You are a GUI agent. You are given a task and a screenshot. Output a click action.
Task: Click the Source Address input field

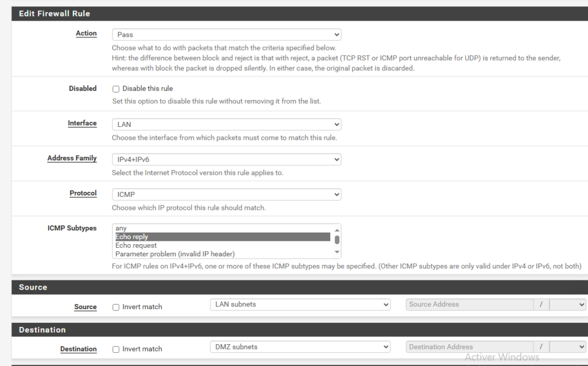[469, 305]
